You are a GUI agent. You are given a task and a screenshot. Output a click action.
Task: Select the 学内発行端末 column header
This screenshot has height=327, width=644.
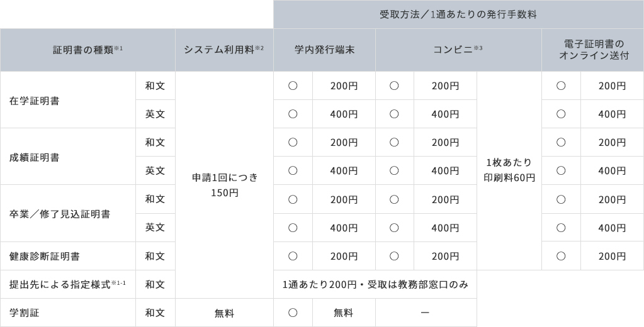click(x=324, y=50)
